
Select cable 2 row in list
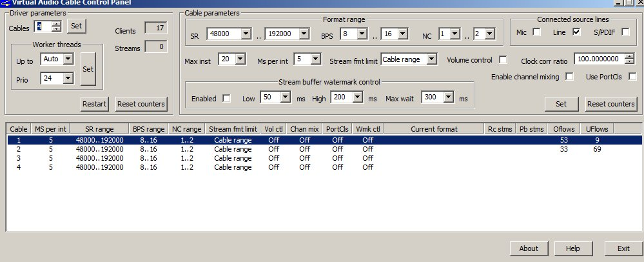pos(324,149)
